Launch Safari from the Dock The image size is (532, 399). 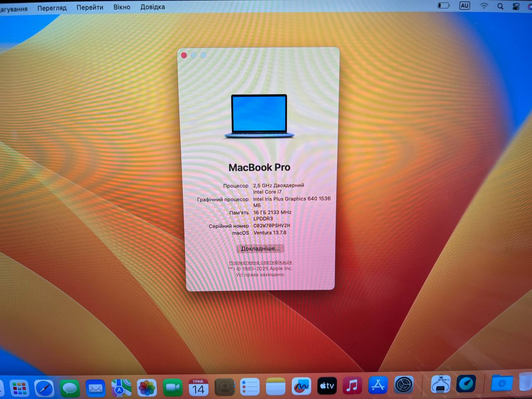click(44, 388)
